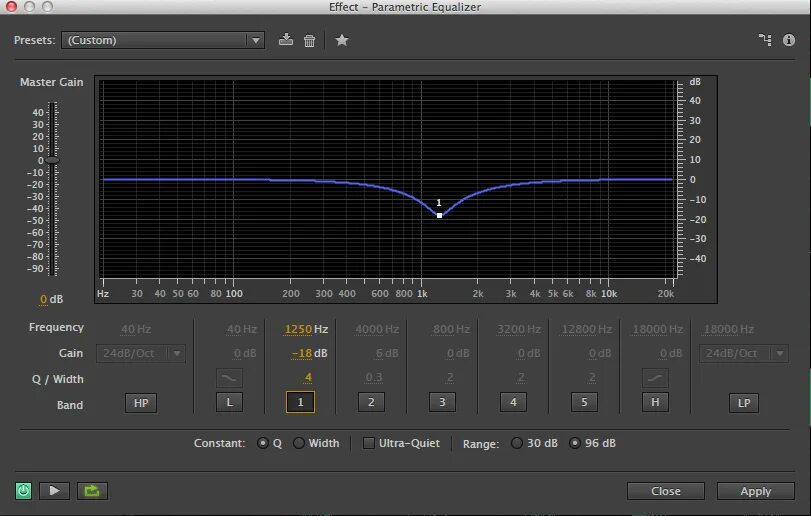Click band 4 Q value 2
Viewport: 811px width, 516px height.
[521, 377]
